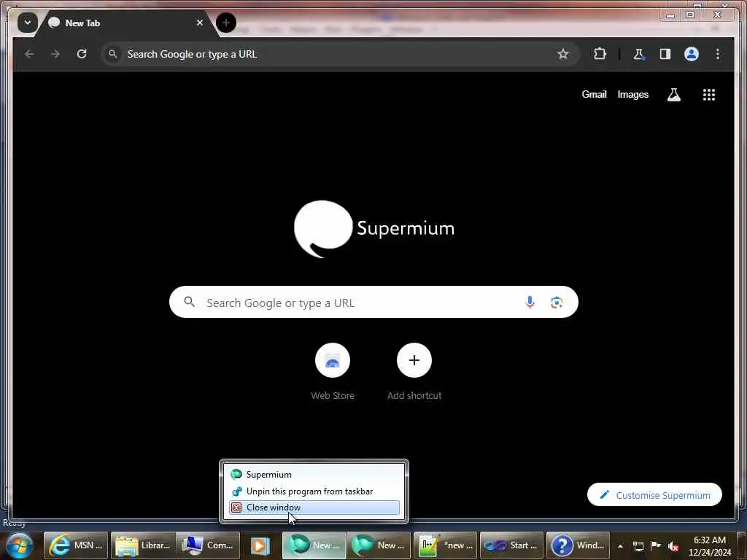Viewport: 747px width, 560px height.
Task: Open the Labs flask on page
Action: point(673,95)
